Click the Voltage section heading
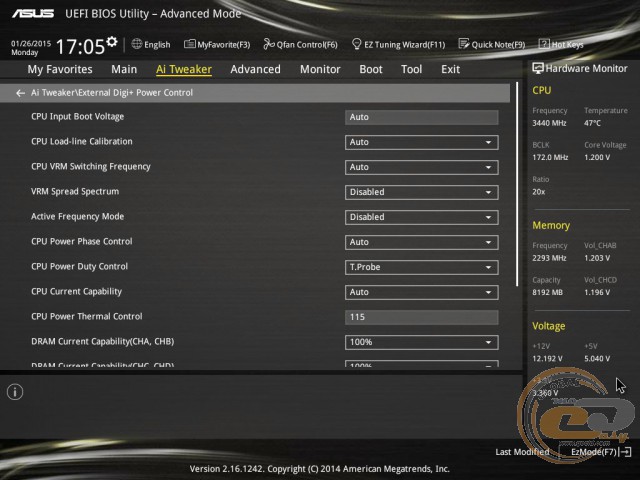 (x=549, y=326)
